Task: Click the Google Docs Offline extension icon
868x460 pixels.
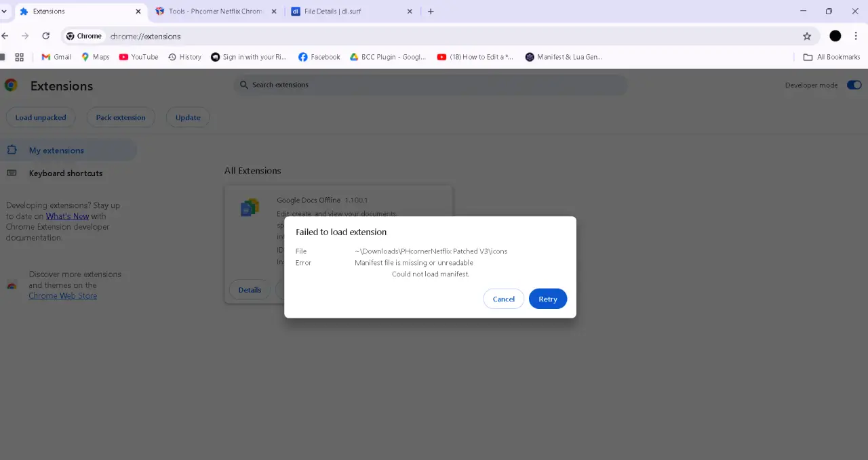Action: tap(250, 207)
